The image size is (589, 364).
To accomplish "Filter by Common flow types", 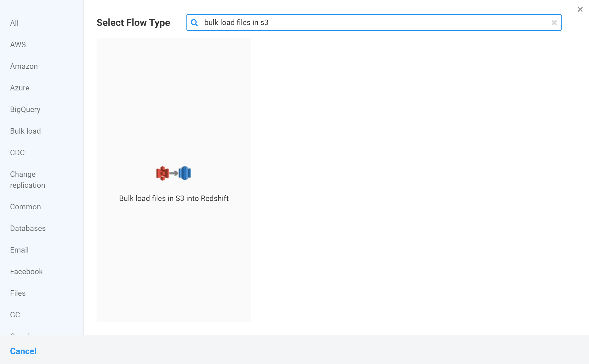I will (x=25, y=207).
